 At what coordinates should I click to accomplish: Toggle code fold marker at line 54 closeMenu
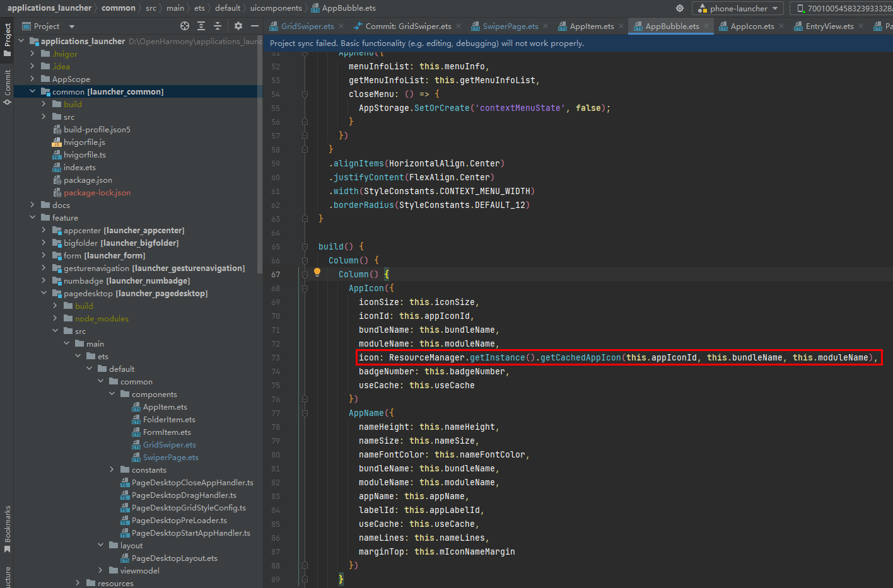305,94
